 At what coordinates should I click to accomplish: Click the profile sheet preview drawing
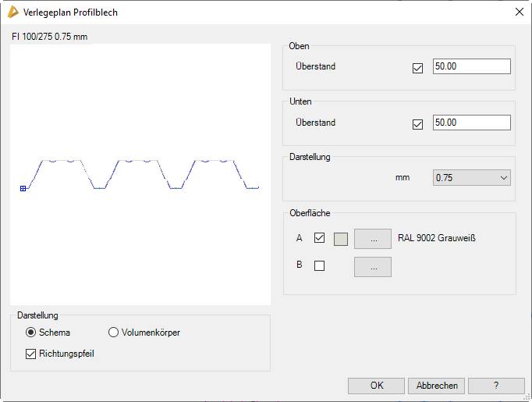(140, 173)
